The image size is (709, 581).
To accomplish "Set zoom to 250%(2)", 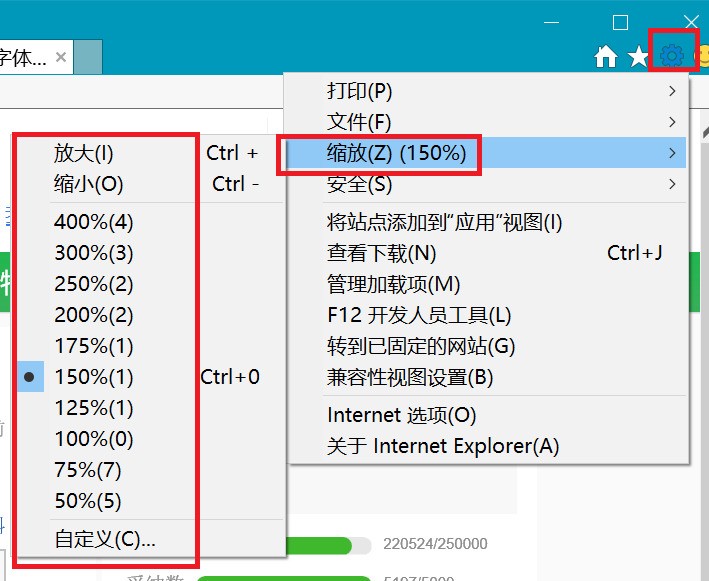I will click(x=151, y=284).
